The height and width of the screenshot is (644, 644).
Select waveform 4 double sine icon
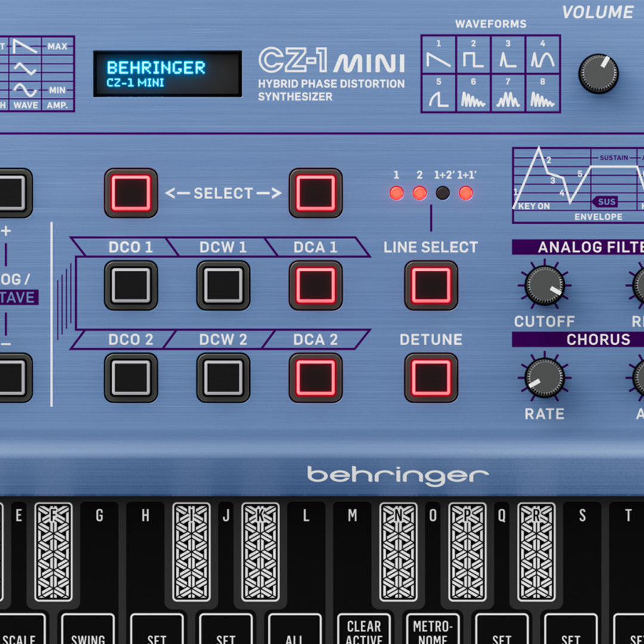543,60
